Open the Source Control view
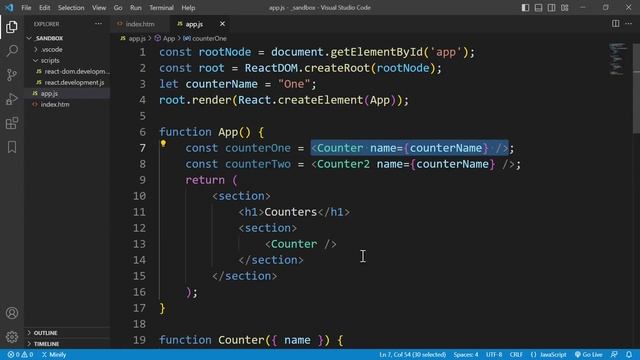This screenshot has width=640, height=360. (x=12, y=75)
